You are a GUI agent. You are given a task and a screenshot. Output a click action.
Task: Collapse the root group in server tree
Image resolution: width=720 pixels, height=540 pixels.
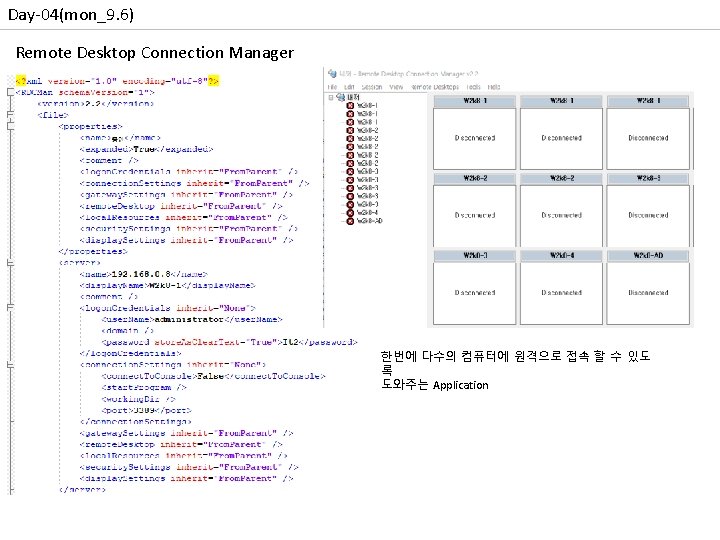330,97
